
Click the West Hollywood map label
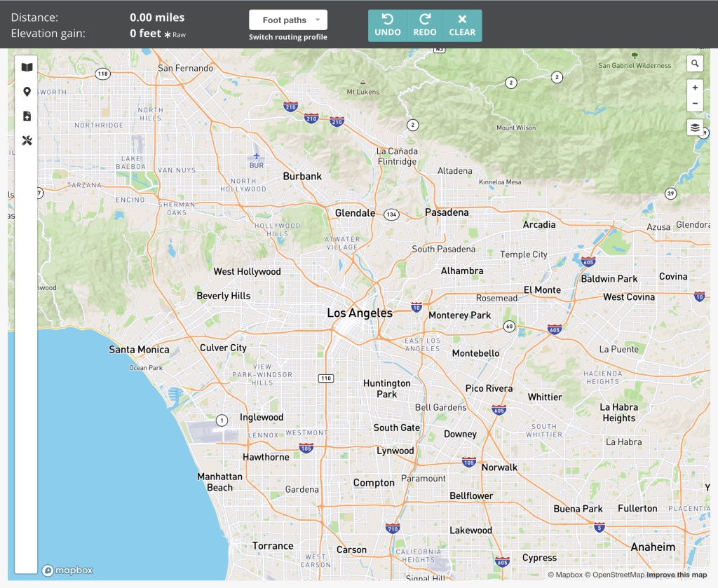coord(248,271)
